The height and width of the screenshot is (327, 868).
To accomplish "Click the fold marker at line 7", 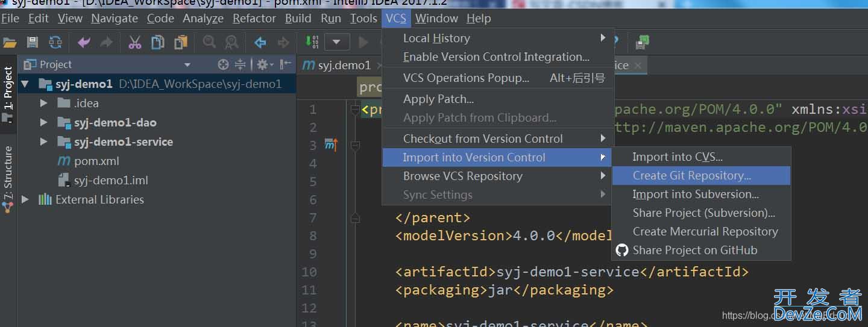I will pyautogui.click(x=355, y=218).
